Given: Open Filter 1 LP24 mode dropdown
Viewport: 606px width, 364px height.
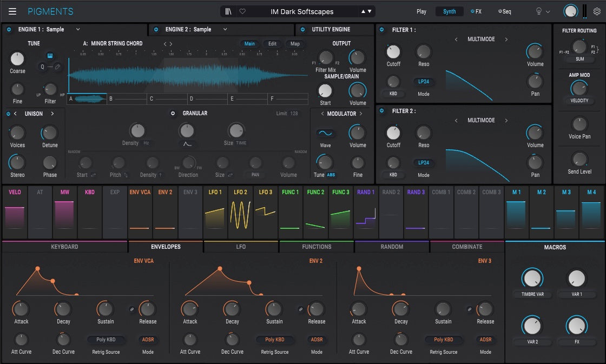Looking at the screenshot, I should pyautogui.click(x=423, y=82).
